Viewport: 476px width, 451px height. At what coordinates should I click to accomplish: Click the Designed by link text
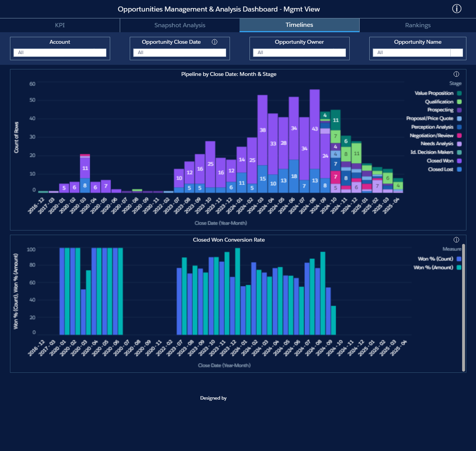[x=213, y=398]
